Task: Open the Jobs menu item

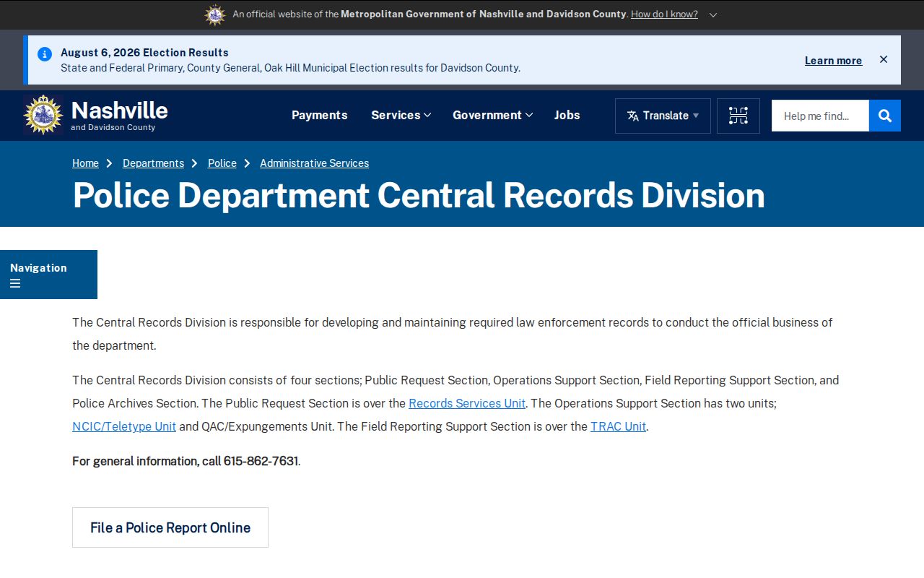Action: click(x=567, y=115)
